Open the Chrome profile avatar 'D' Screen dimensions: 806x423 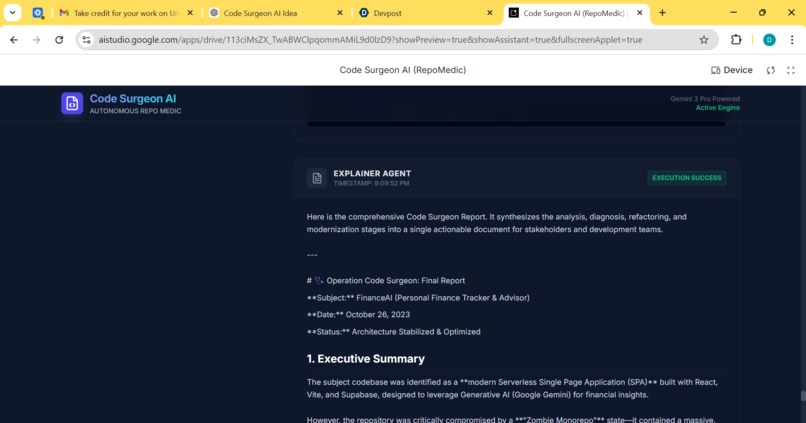pyautogui.click(x=769, y=40)
